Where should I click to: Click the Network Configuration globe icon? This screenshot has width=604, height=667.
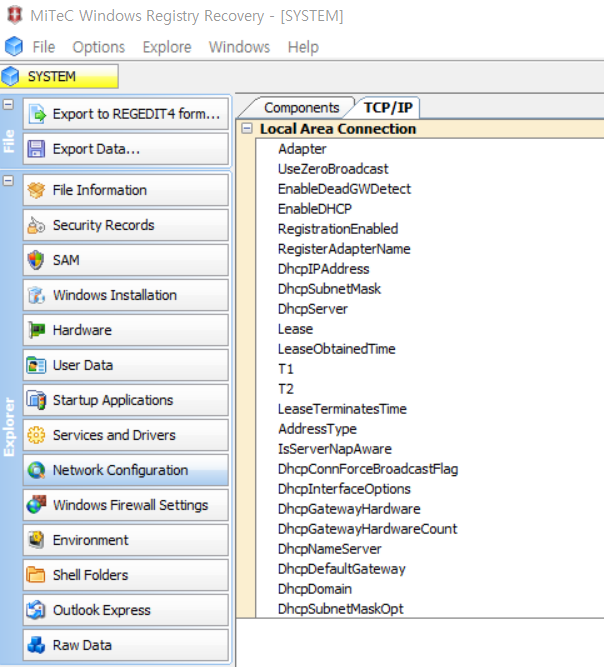(x=36, y=470)
